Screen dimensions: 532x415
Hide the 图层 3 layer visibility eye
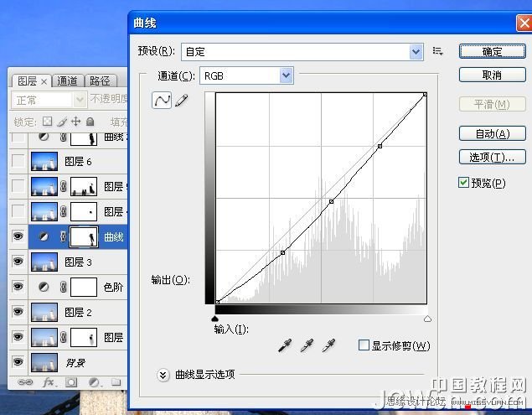18,262
